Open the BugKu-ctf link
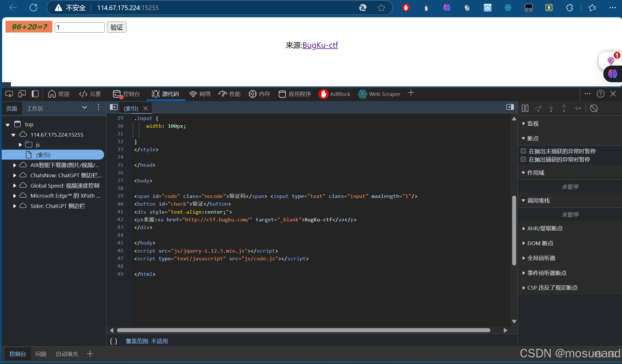Screen dimensions: 622x364 [320, 45]
